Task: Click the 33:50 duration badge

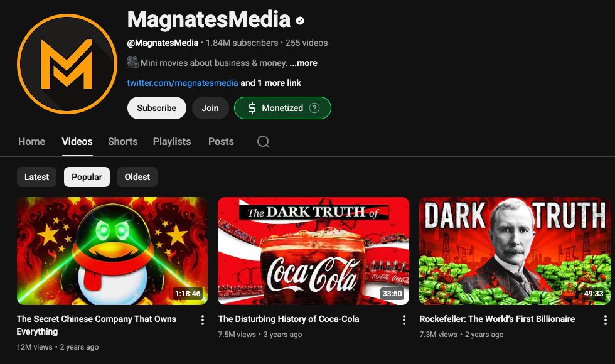Action: click(x=392, y=294)
